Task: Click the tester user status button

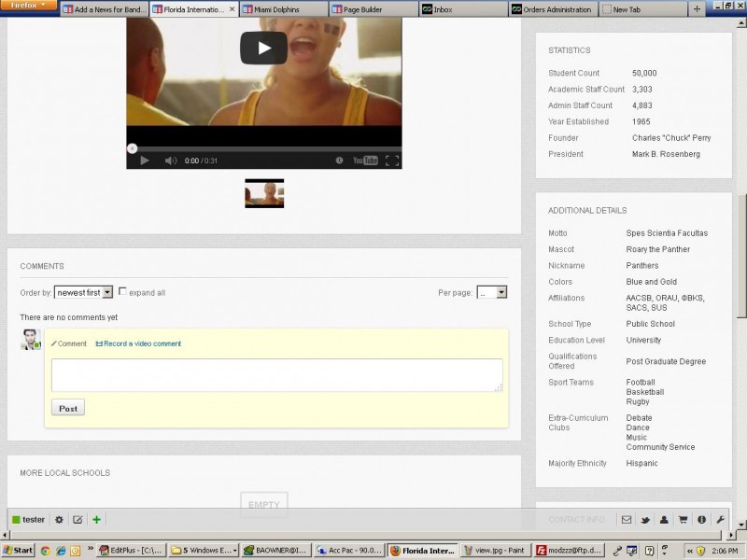Action: pos(29,520)
